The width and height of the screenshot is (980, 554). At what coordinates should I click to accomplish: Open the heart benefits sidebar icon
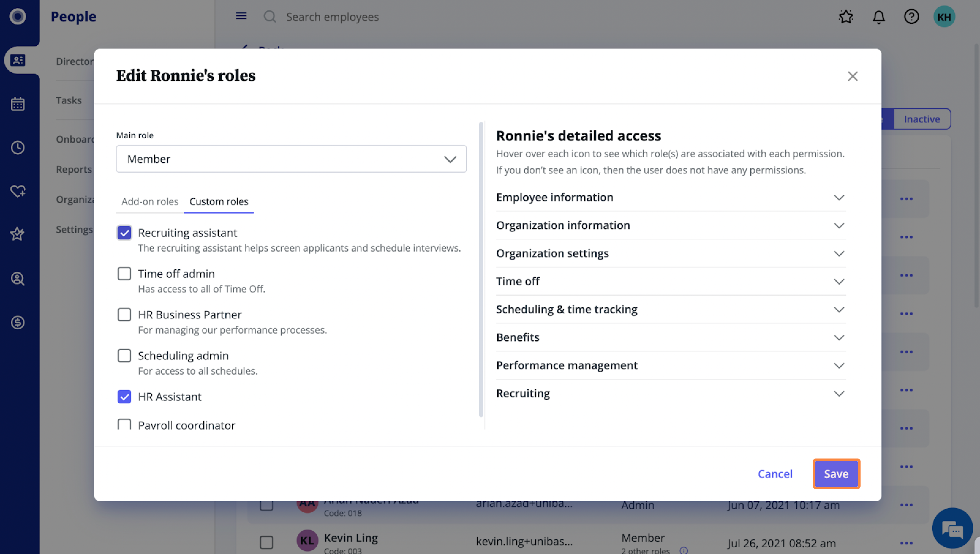[x=17, y=191]
